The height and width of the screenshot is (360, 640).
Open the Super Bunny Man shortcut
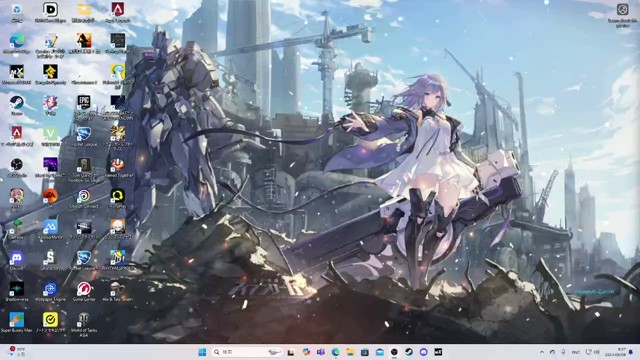pos(17,322)
